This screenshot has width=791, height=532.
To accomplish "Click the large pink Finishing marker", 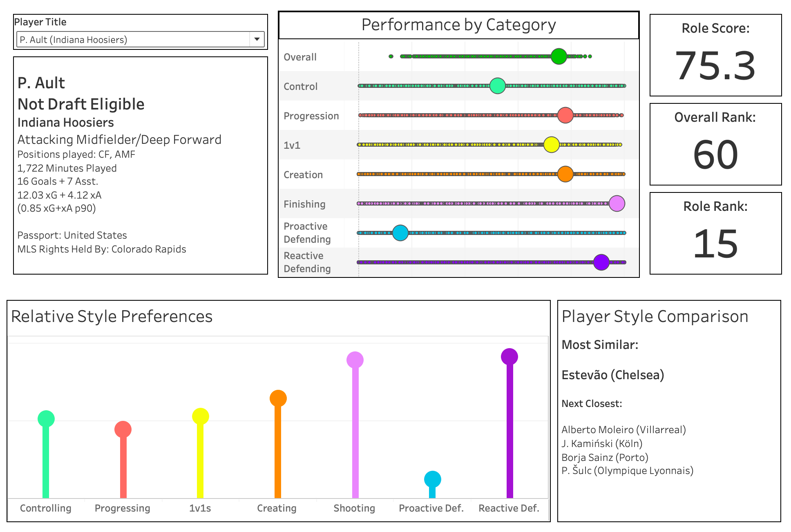I will [x=617, y=203].
